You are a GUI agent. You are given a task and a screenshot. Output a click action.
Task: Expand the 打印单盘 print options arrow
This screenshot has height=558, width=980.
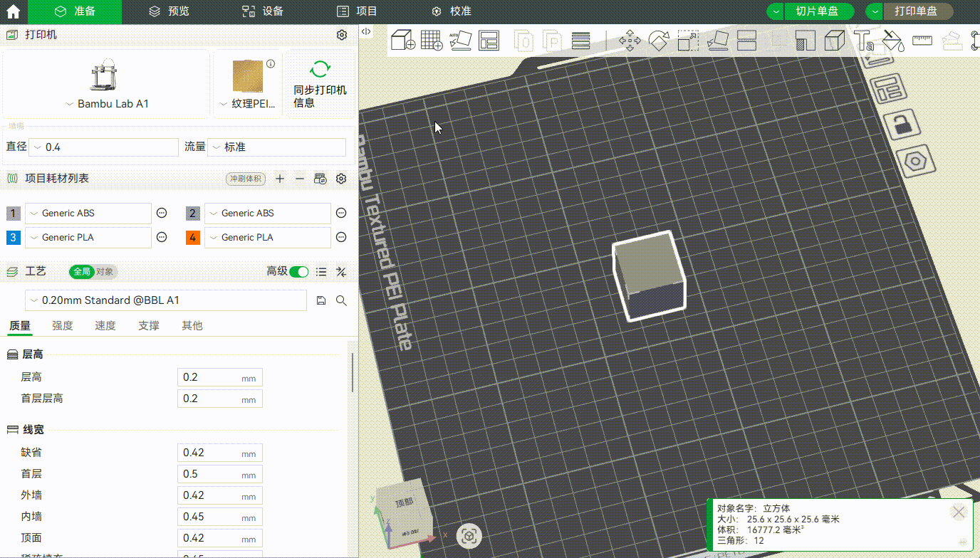click(875, 11)
